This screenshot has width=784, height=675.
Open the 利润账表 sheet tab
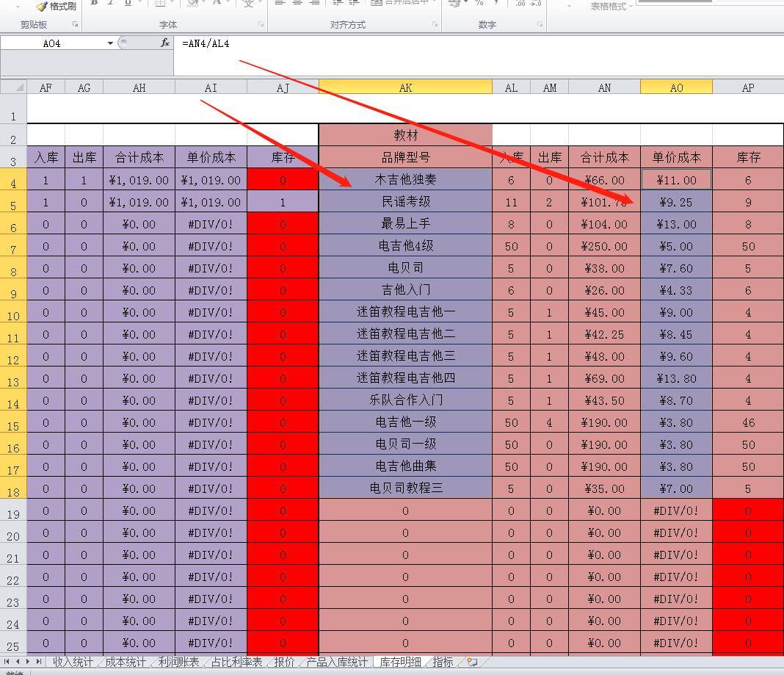point(178,662)
